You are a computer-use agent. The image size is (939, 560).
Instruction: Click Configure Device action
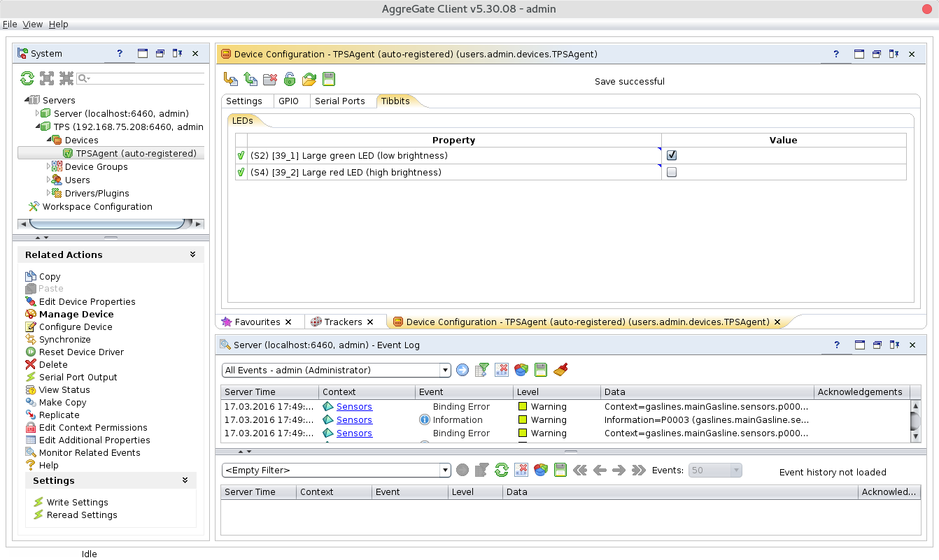[x=76, y=326]
